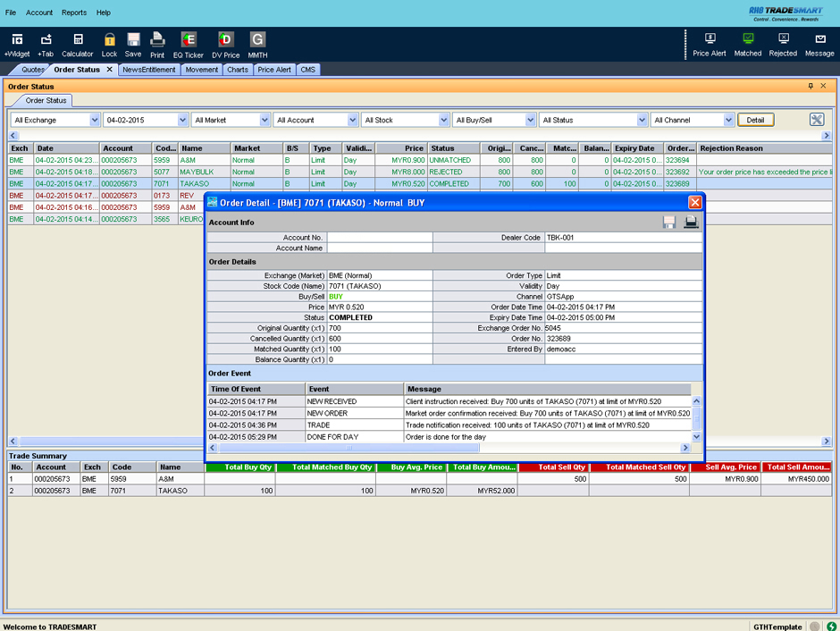Image resolution: width=840 pixels, height=631 pixels.
Task: Open the Message inbox icon
Action: click(819, 45)
